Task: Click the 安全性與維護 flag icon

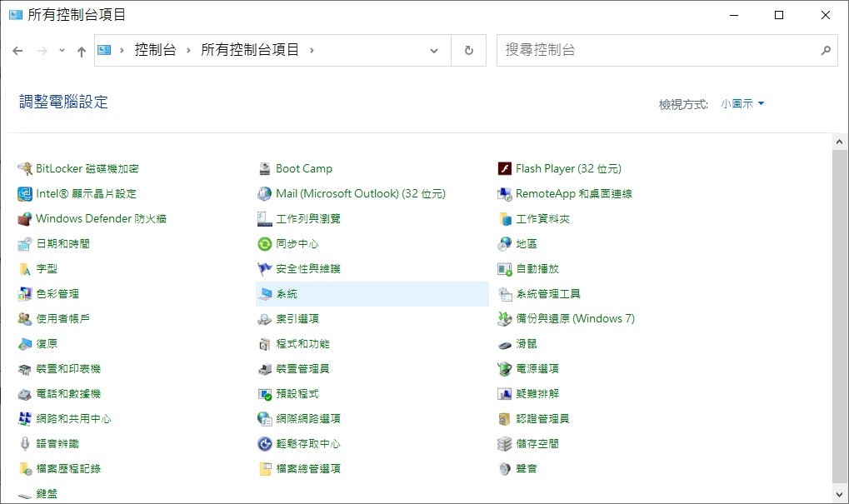Action: pos(265,269)
